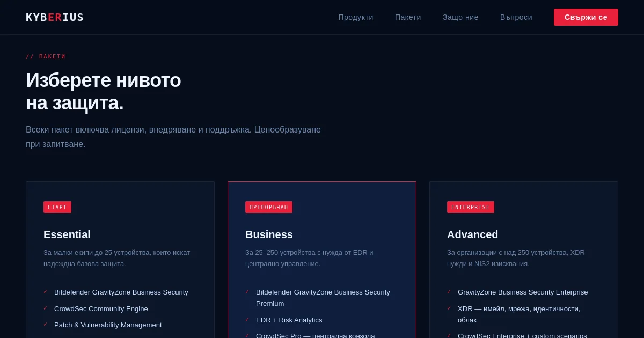Screen dimensions: 644x338
Task: Go to Пакети in the navigation
Action: pyautogui.click(x=408, y=17)
